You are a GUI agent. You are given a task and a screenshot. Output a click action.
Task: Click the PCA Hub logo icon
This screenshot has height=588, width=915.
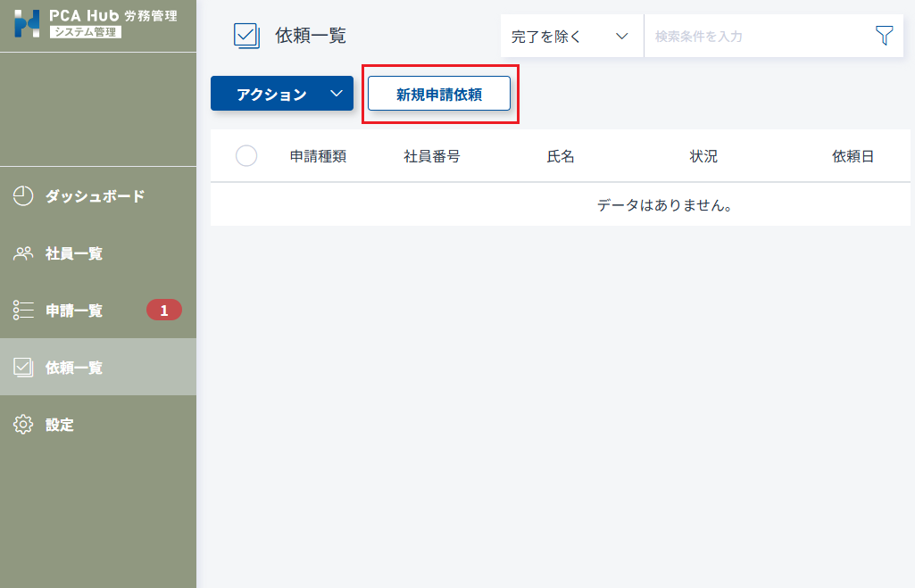[28, 23]
